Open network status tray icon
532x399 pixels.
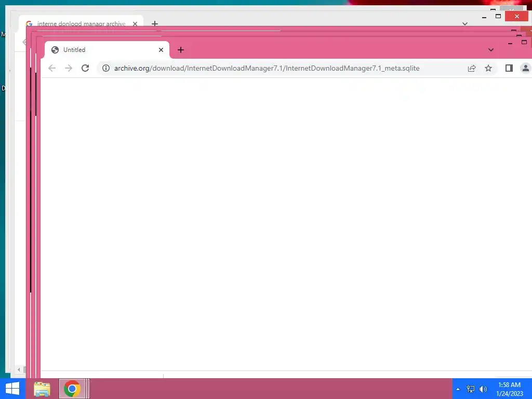click(471, 389)
